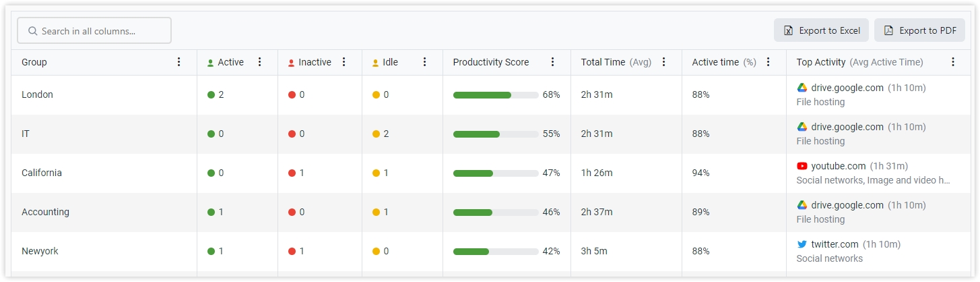
Task: Click Export to Excel button
Action: tap(821, 30)
